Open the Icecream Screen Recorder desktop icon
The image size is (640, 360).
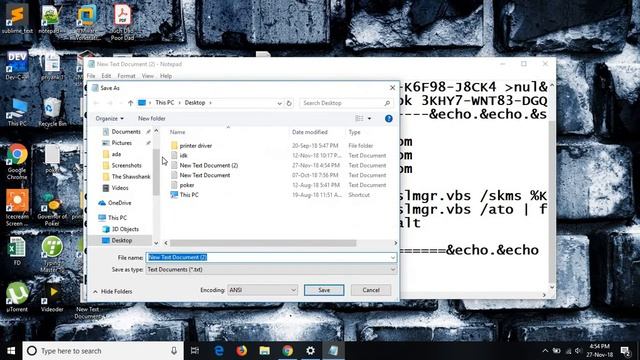[x=17, y=207]
